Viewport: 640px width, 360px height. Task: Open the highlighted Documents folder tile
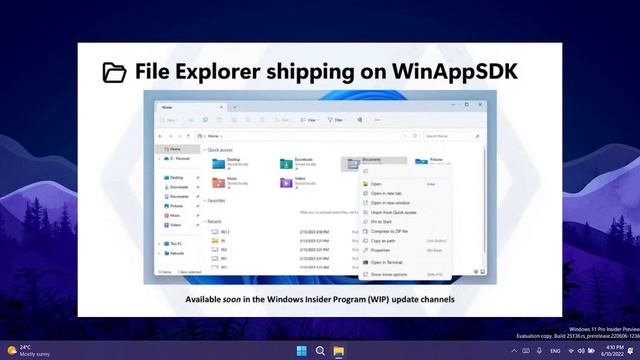pos(374,164)
